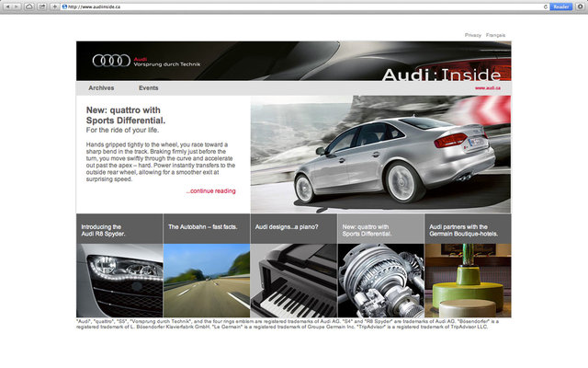Image resolution: width=588 pixels, height=368 pixels.
Task: Open the Events menu item
Action: [149, 88]
